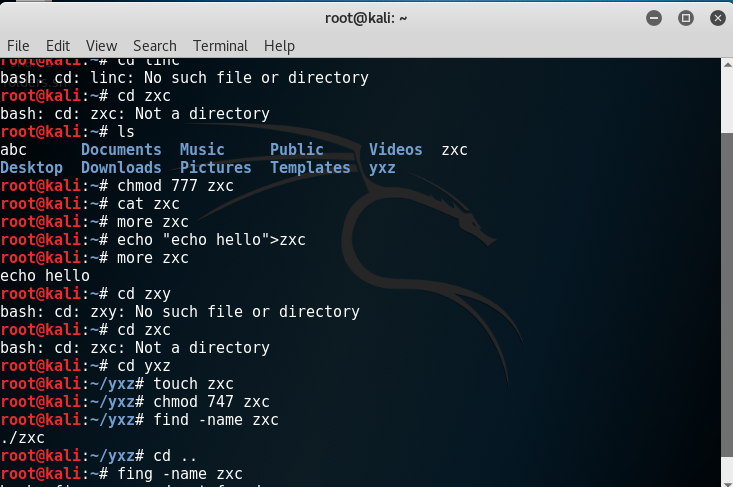
Task: Click the 'Templates' directory name
Action: click(310, 168)
